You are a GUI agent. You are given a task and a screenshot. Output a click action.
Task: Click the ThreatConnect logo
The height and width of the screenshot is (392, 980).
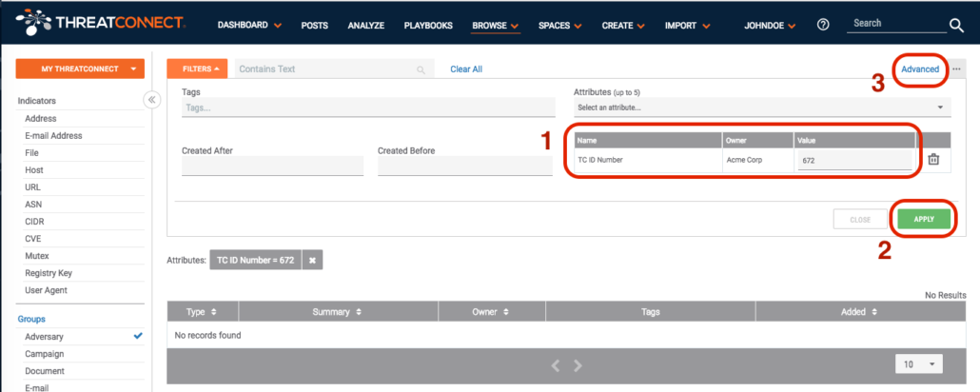tap(100, 23)
